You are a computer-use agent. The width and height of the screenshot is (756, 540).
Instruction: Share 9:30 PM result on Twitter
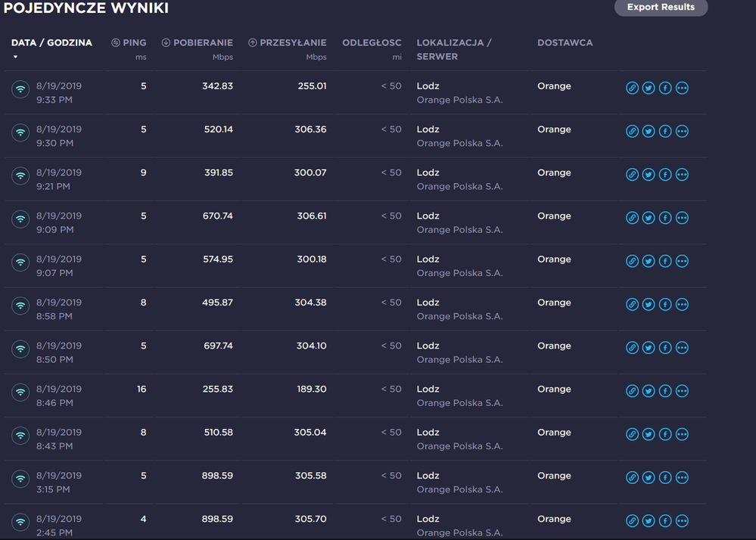point(649,131)
